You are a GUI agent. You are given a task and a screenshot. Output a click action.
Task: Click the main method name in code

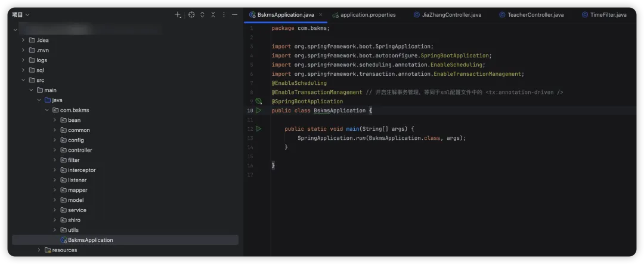pos(353,128)
